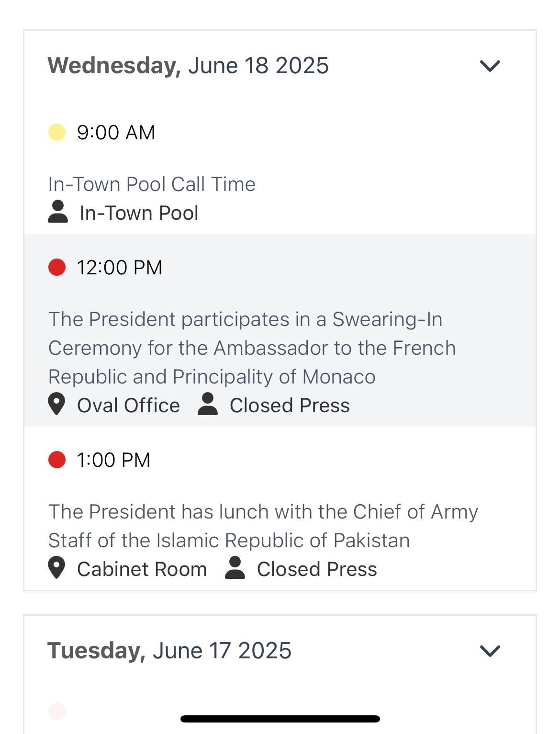This screenshot has width=560, height=734.
Task: Tap the faded dot under Tuesday's heading
Action: tap(57, 711)
